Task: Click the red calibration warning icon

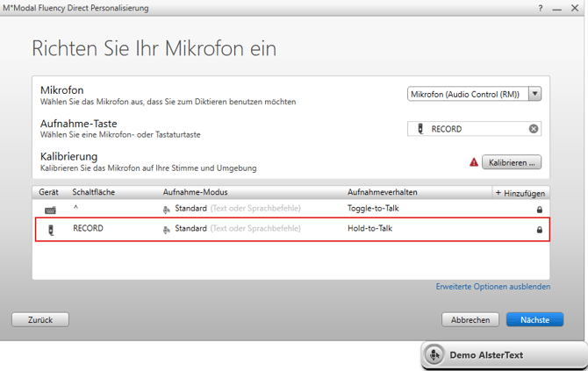Action: 474,162
